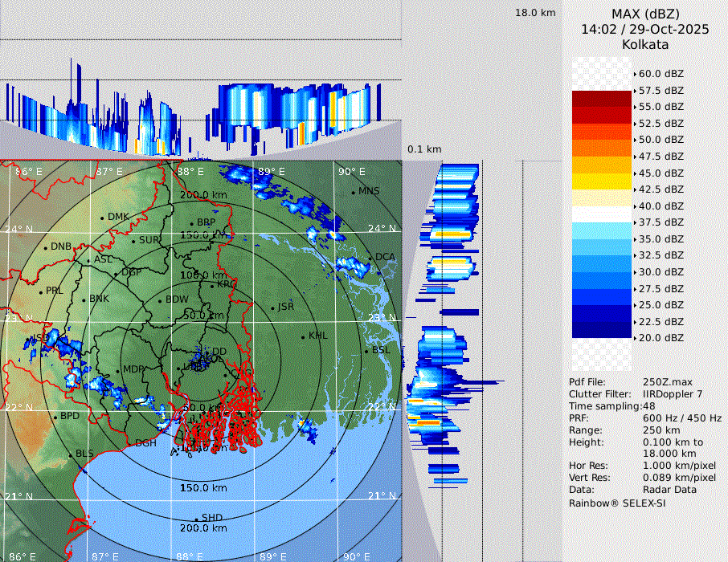The height and width of the screenshot is (562, 728).
Task: Select the DCA station label
Action: point(386,257)
